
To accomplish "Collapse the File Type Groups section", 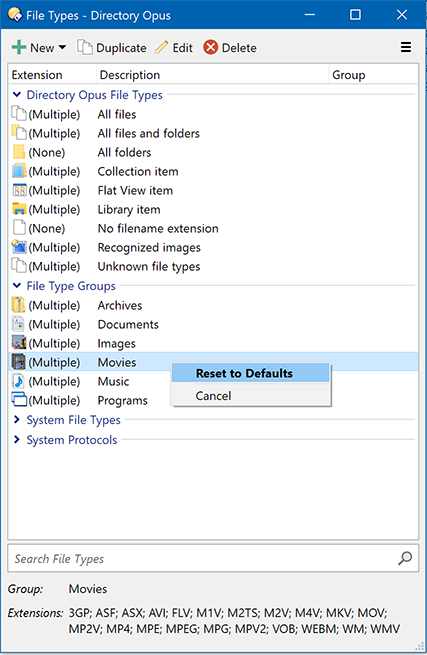I will click(17, 286).
